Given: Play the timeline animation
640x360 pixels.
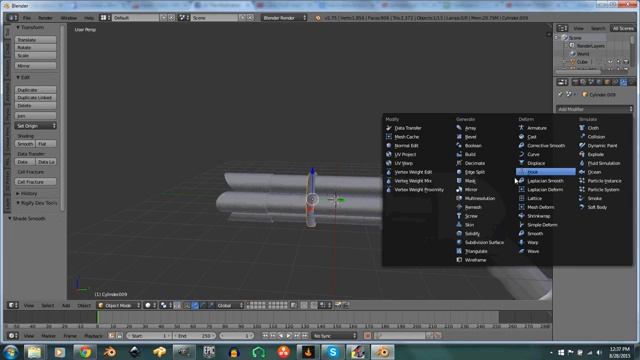Looking at the screenshot, I should pyautogui.click(x=289, y=336).
